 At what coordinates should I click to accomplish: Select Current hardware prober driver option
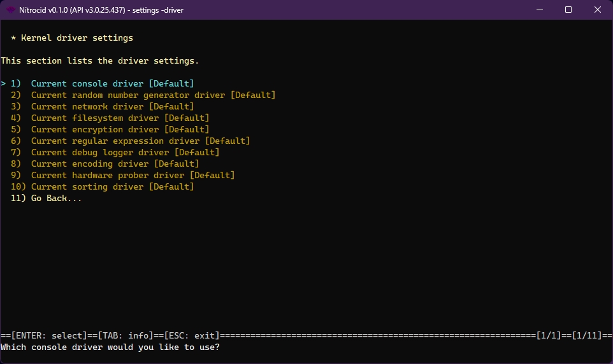(x=133, y=176)
